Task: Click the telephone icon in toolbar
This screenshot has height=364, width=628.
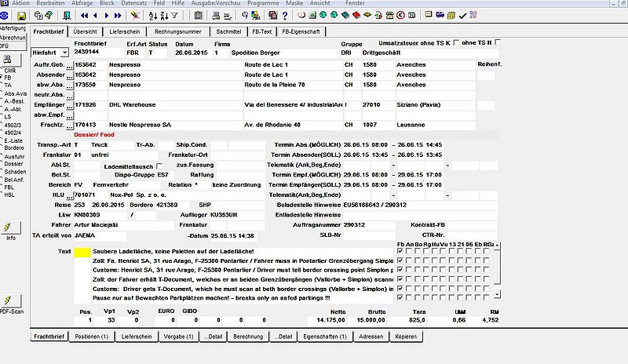Action: [389, 15]
